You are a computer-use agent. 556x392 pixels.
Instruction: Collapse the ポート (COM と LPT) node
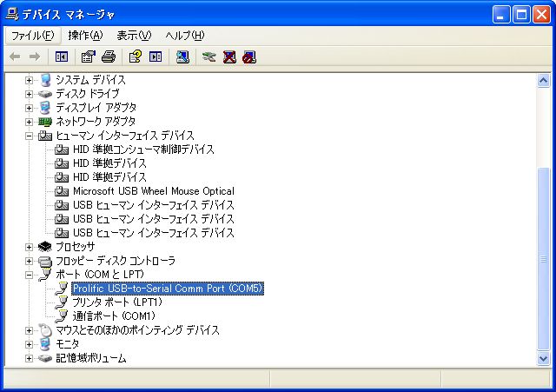tap(29, 275)
